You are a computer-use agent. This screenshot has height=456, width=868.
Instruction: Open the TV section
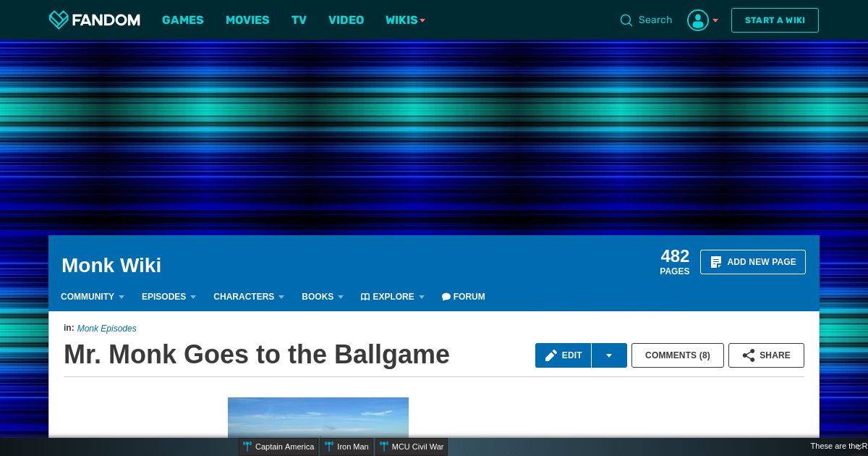pos(299,20)
